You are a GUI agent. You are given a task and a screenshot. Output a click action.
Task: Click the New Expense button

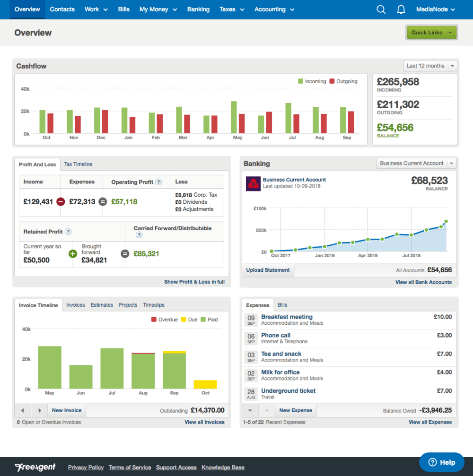(x=295, y=410)
